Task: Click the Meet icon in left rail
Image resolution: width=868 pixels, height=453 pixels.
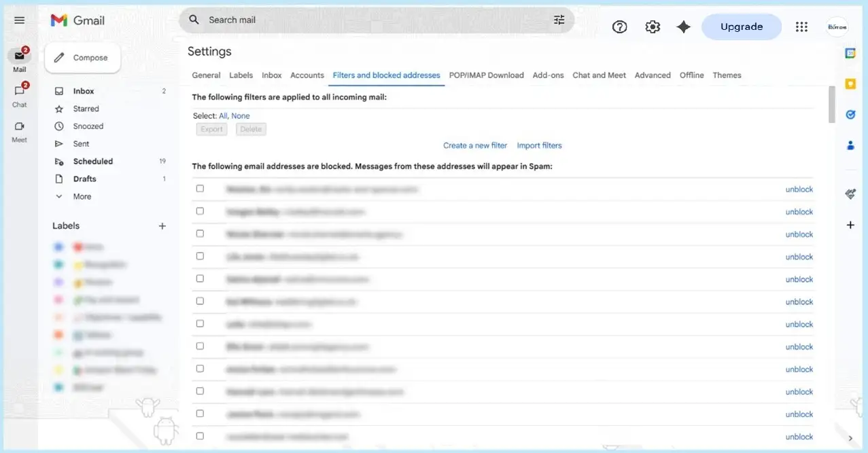Action: (19, 127)
